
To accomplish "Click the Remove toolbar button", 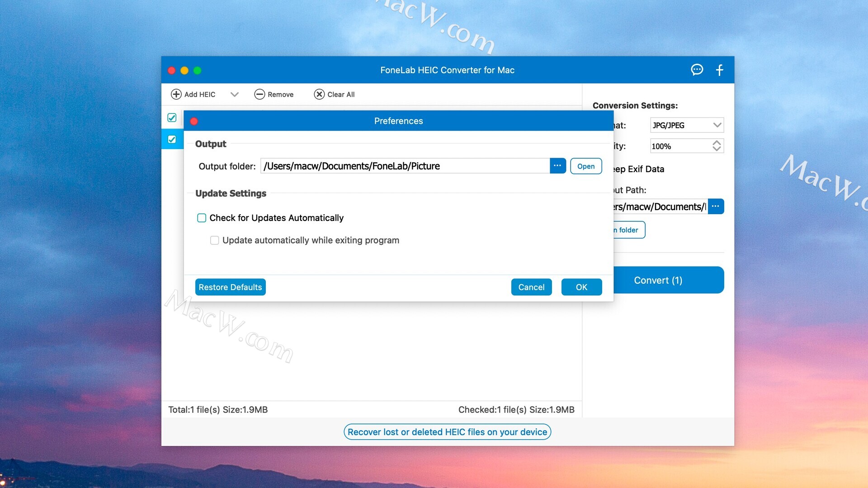I will 274,94.
